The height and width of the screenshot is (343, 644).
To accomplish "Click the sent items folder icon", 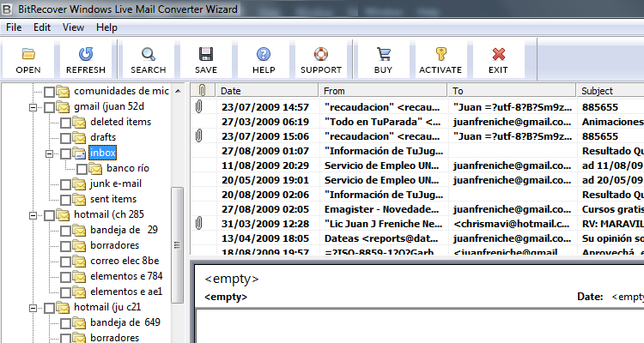I will tap(79, 200).
